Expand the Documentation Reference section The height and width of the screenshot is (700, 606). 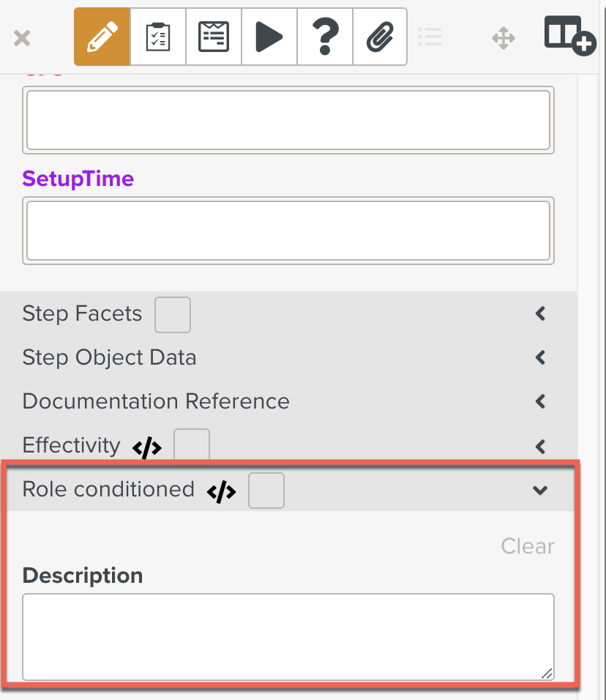pos(541,402)
